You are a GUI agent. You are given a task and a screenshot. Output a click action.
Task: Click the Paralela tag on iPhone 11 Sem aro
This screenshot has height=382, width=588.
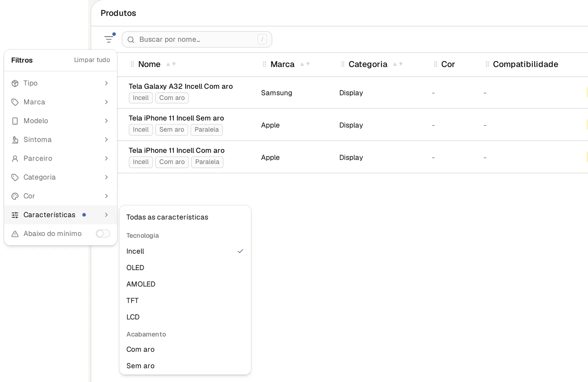pyautogui.click(x=207, y=130)
